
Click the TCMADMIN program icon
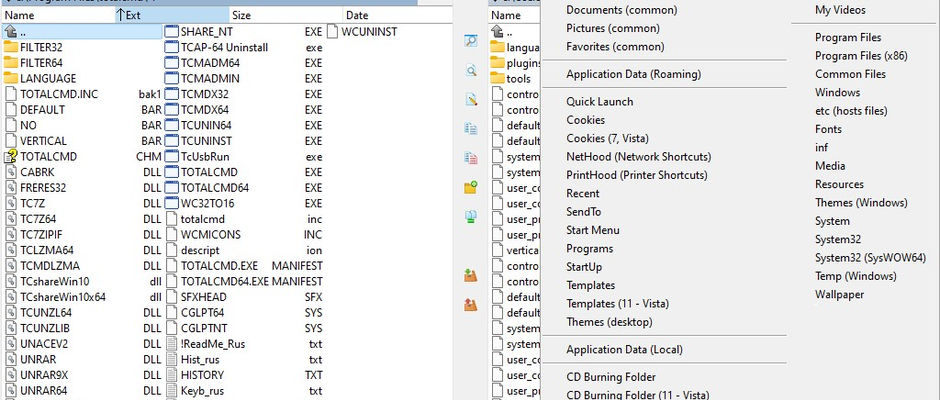click(x=171, y=79)
